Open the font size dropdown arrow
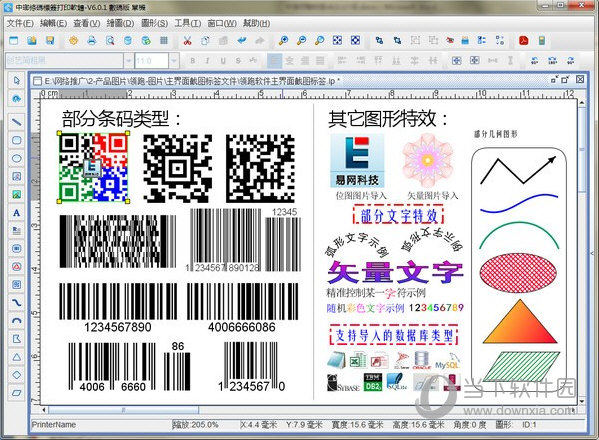The image size is (599, 440). coord(174,60)
